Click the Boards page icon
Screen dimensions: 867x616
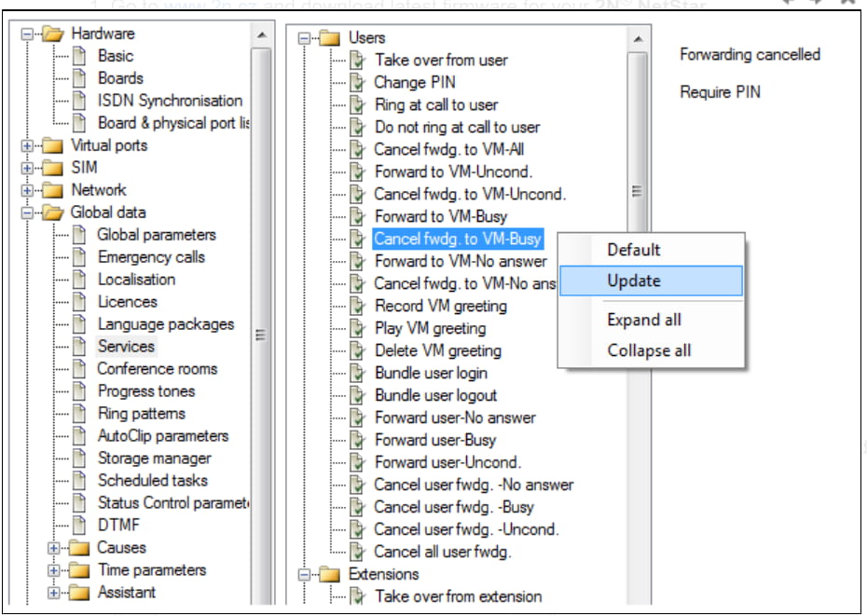click(x=79, y=78)
